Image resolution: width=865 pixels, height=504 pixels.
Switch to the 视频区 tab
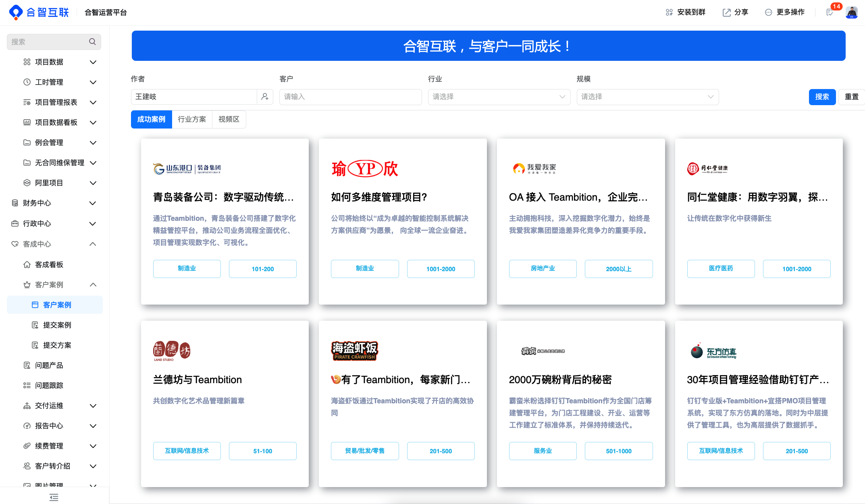coord(229,119)
